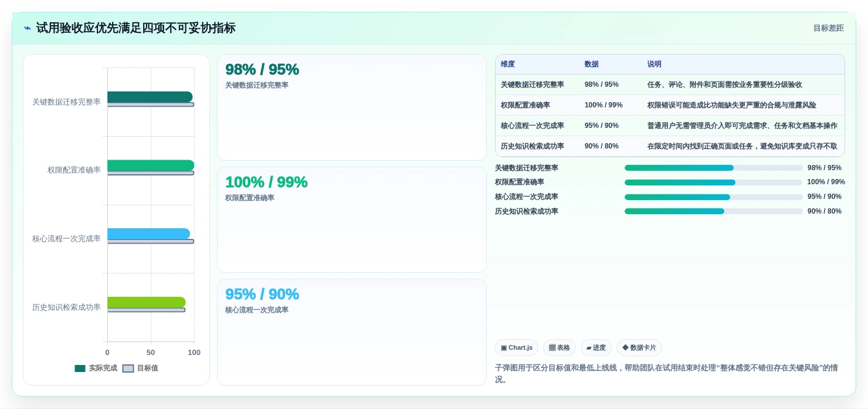Click description starting 普通用户无需管理员介入
This screenshot has width=868, height=409.
tap(742, 126)
